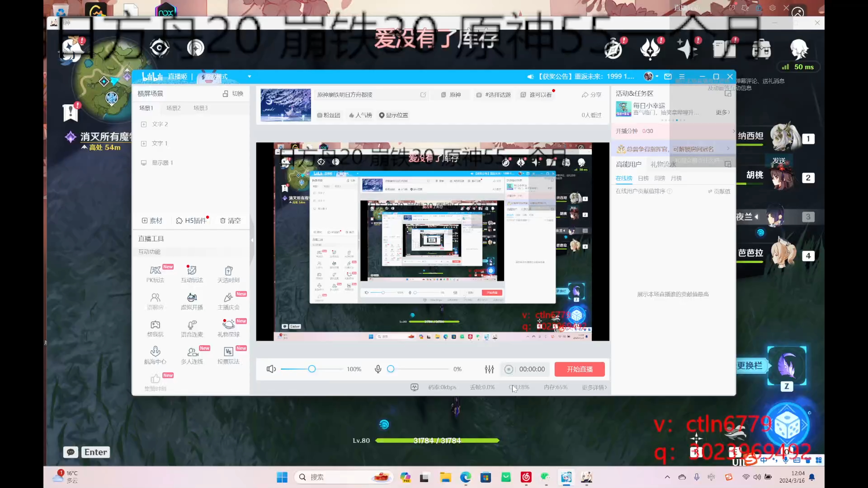Open the 人气榜 popularity ranking

pos(360,115)
